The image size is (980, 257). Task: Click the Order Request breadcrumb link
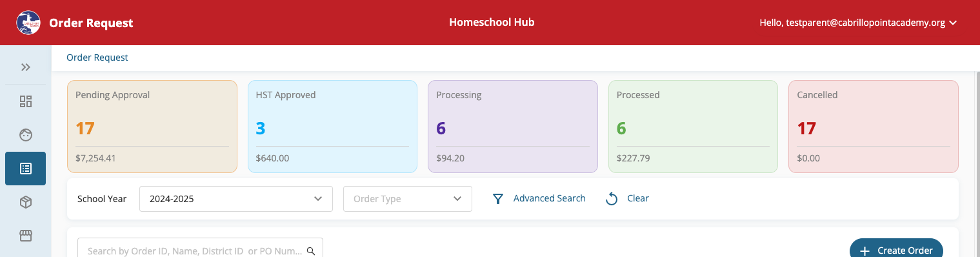(97, 57)
